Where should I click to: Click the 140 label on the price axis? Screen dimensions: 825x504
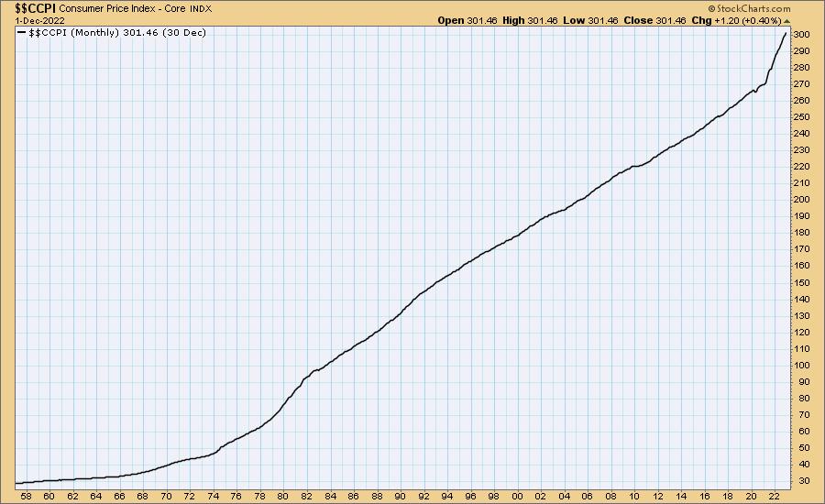(802, 299)
